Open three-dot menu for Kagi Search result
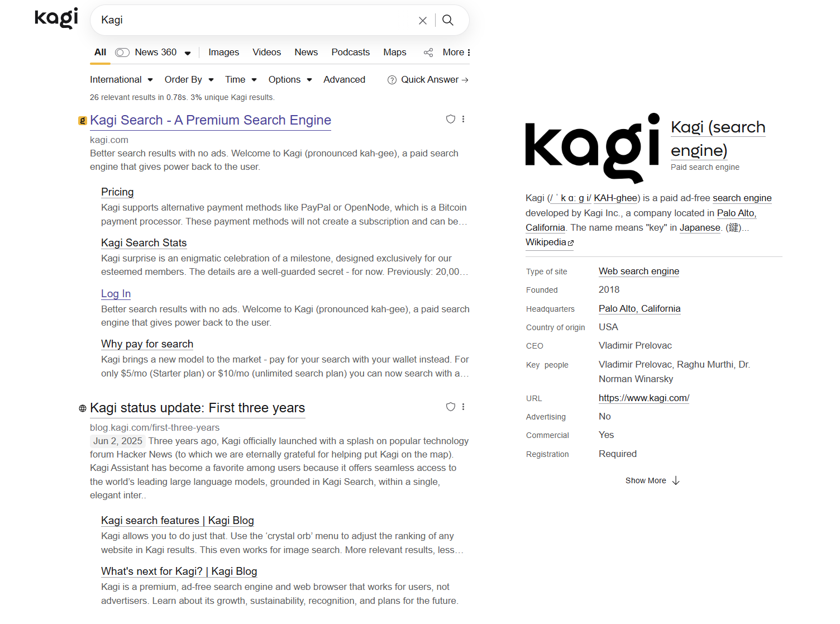The image size is (840, 624). [x=464, y=119]
